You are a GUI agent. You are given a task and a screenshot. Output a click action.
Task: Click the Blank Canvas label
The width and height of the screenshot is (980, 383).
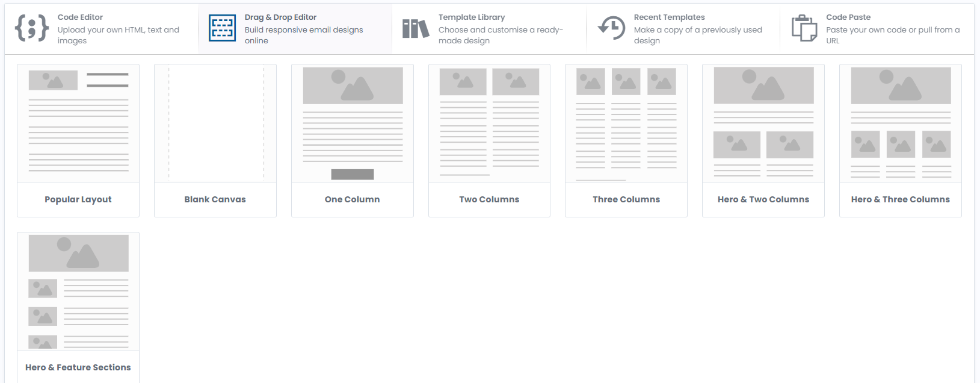(x=215, y=199)
